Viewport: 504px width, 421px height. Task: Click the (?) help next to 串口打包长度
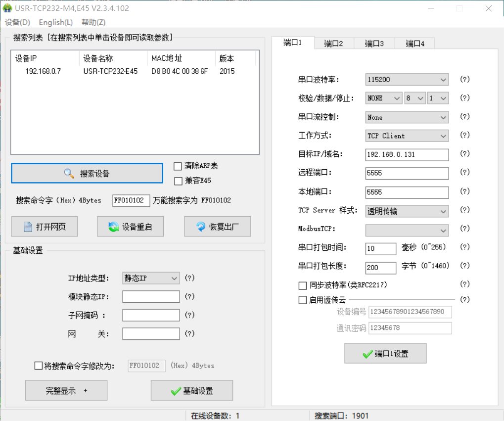point(465,265)
